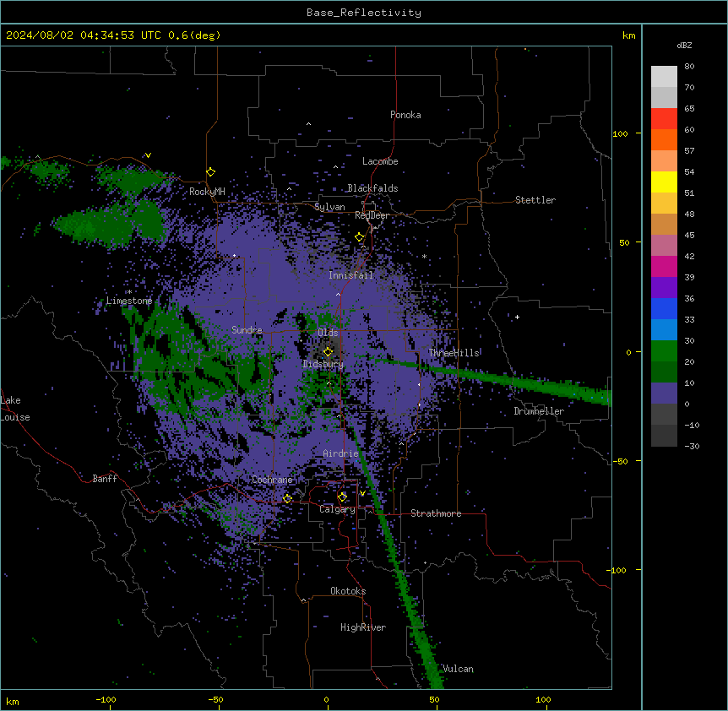Image resolution: width=728 pixels, height=711 pixels.
Task: Click the white plus marker west of Drumheller region
Action: point(517,317)
